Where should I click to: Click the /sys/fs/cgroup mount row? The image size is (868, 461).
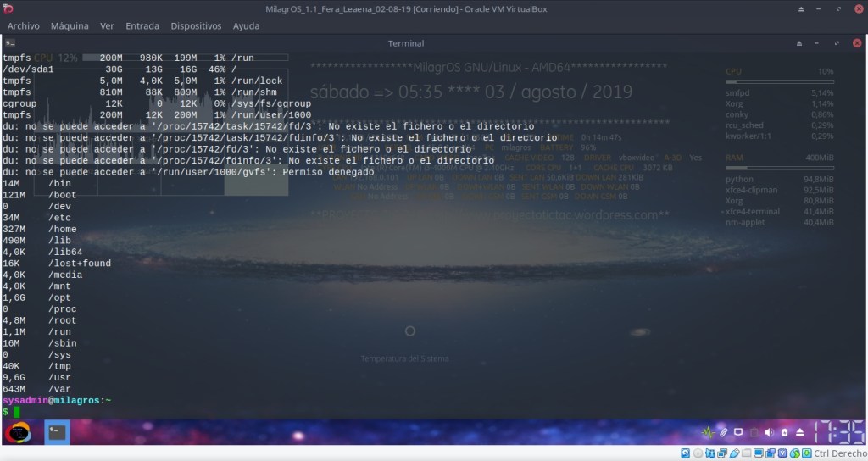(x=157, y=103)
